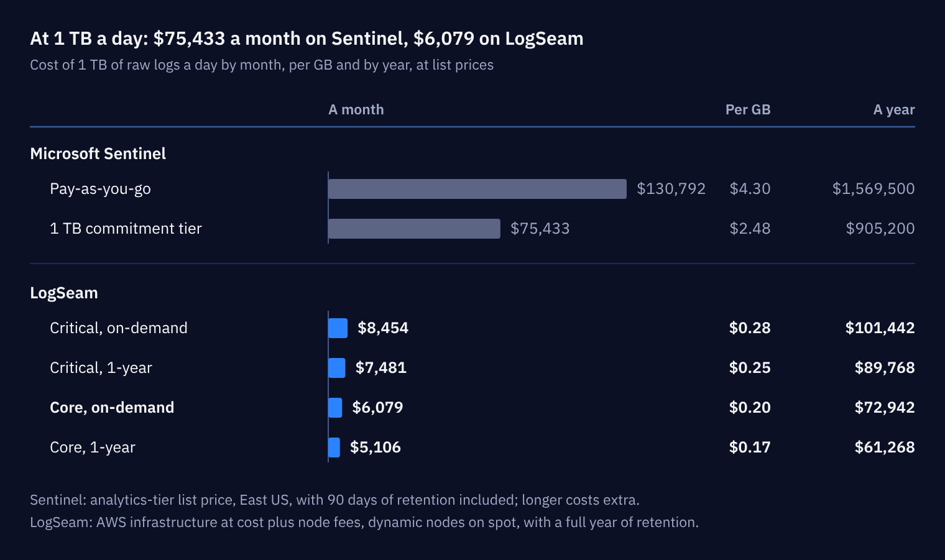
Task: Click "$75,433" next to the commitment tier bar
Action: tap(540, 229)
